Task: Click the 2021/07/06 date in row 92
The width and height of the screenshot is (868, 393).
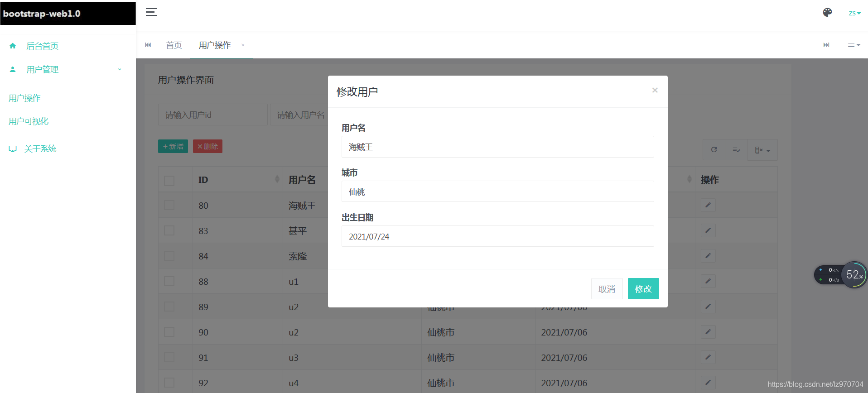Action: (564, 383)
